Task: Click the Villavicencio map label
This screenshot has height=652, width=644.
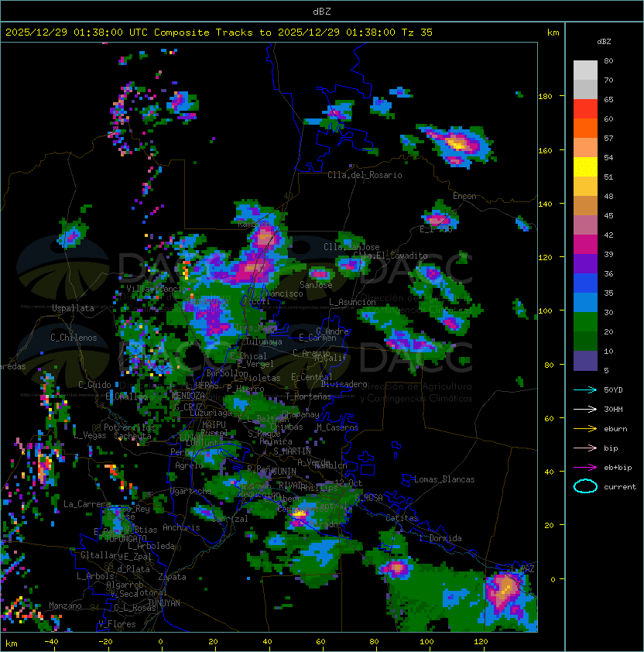Action: tap(156, 289)
